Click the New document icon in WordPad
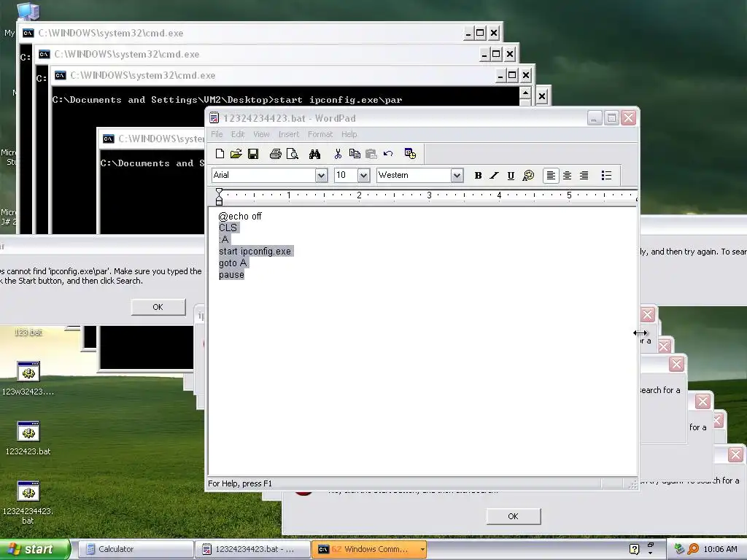 tap(220, 154)
